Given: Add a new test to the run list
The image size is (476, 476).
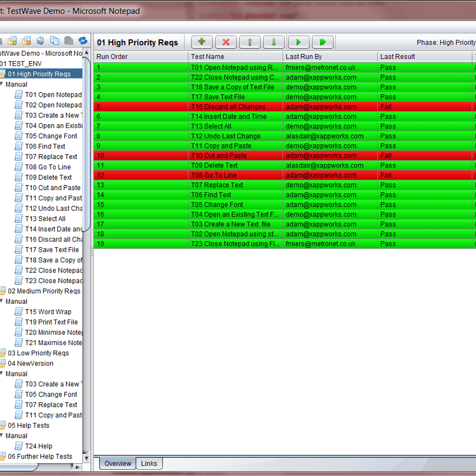Looking at the screenshot, I should coord(202,42).
